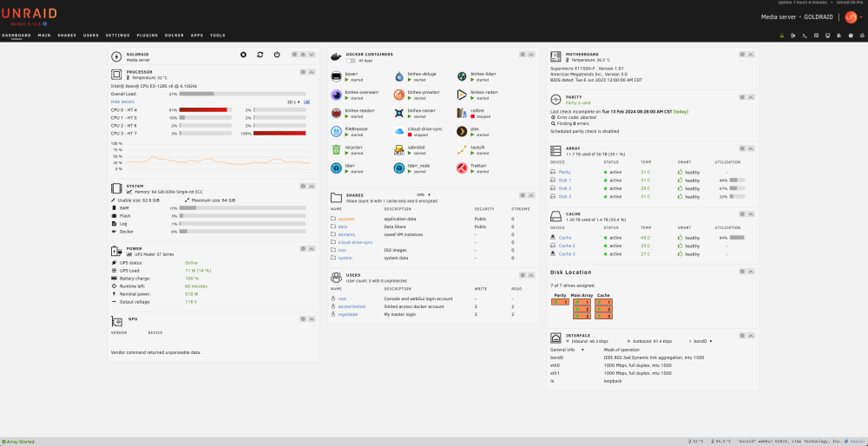Screen dimensions: 868x446
Task: Open Cache section settings gear
Action: [742, 213]
